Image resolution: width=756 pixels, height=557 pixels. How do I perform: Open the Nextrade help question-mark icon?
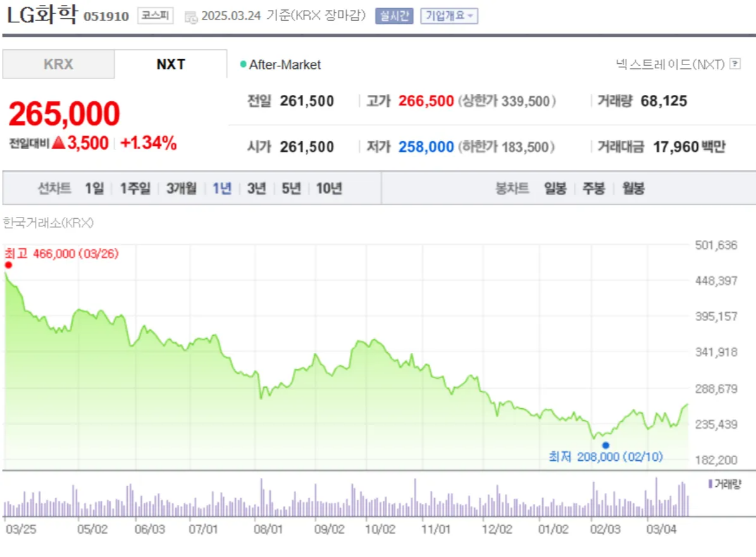click(x=734, y=64)
